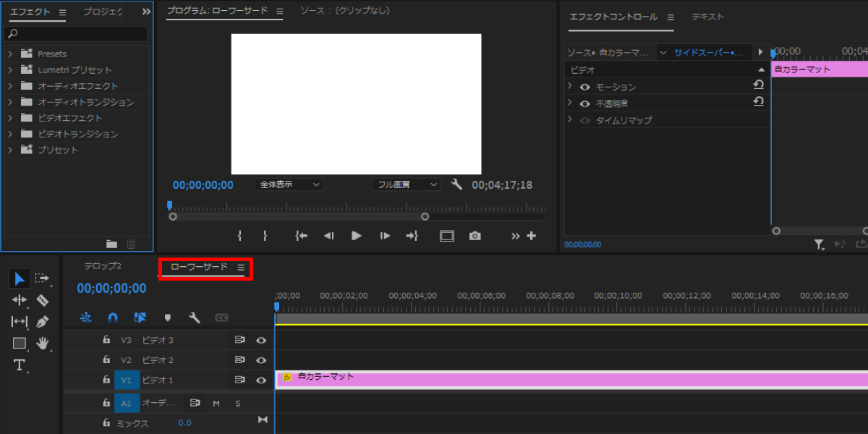Click the safe margins frame icon
The height and width of the screenshot is (434, 868).
pos(447,236)
